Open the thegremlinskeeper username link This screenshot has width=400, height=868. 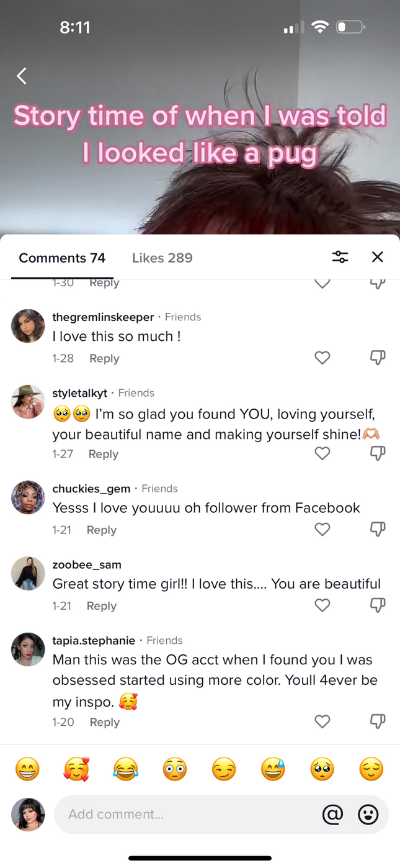[x=103, y=317]
